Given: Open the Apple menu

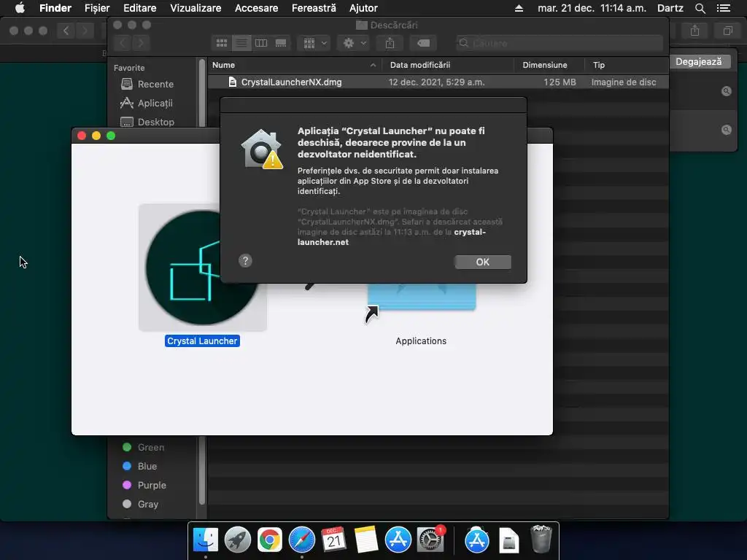Looking at the screenshot, I should pos(20,8).
